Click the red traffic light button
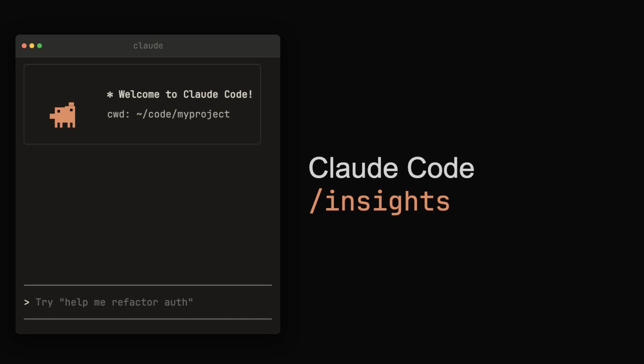 click(24, 46)
